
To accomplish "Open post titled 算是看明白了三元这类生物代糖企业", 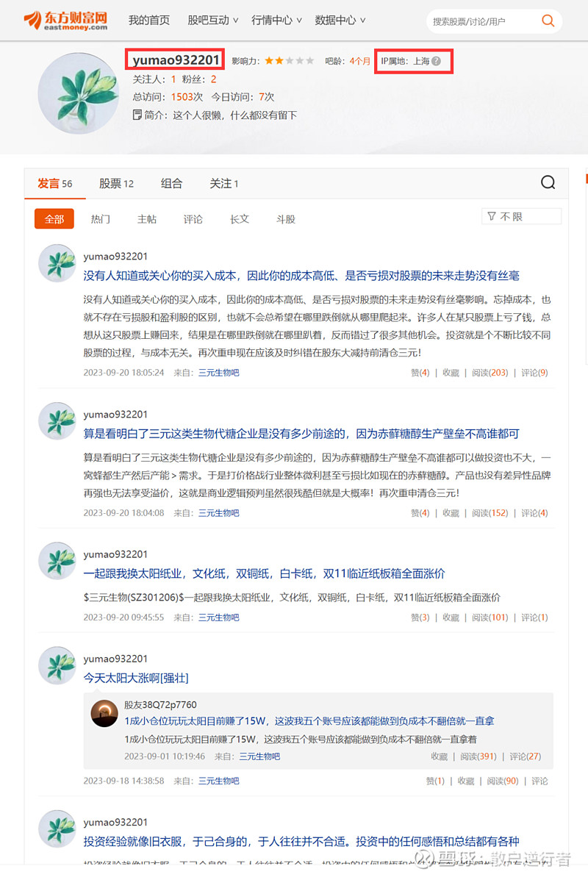I will 301,434.
